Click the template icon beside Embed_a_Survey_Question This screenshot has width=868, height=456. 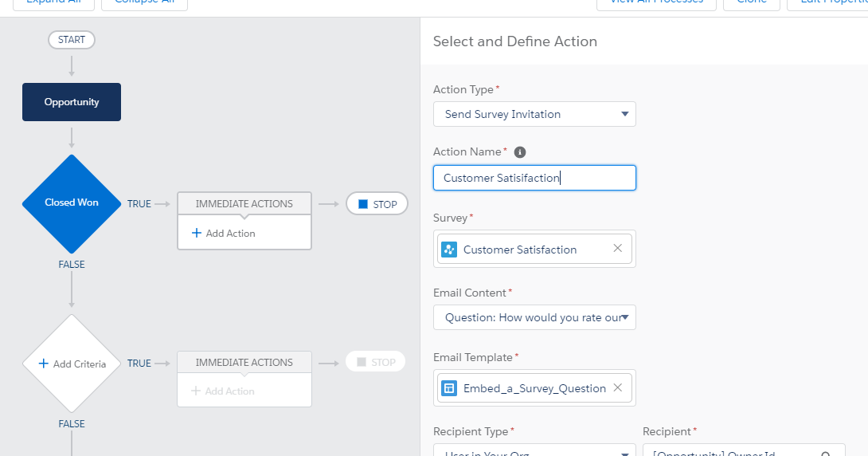(x=449, y=388)
